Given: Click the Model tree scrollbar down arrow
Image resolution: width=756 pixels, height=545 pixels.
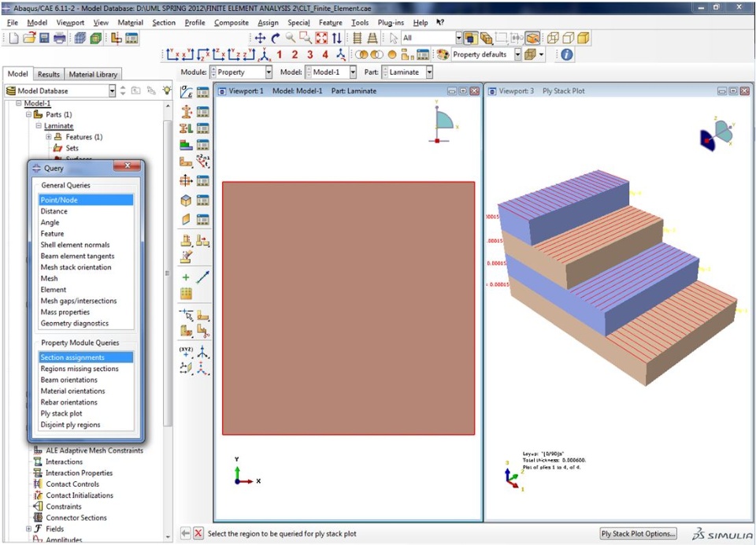Looking at the screenshot, I should click(168, 537).
